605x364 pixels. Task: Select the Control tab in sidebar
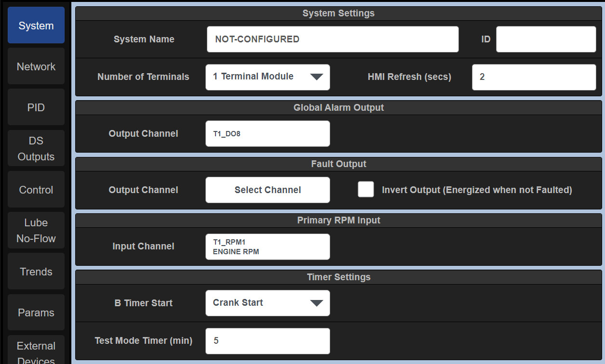[x=36, y=190]
